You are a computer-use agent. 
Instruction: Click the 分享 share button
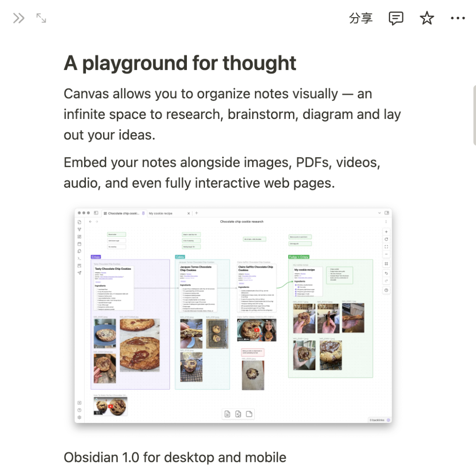361,18
